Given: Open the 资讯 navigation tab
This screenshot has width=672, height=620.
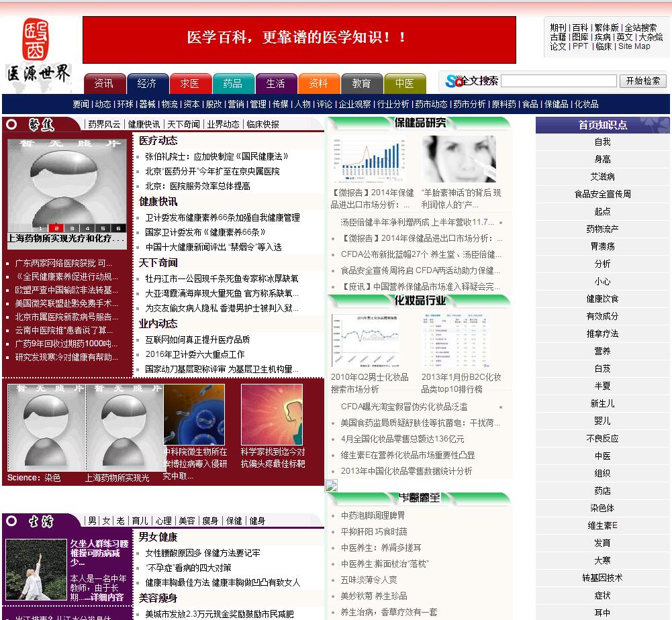Looking at the screenshot, I should (x=104, y=84).
